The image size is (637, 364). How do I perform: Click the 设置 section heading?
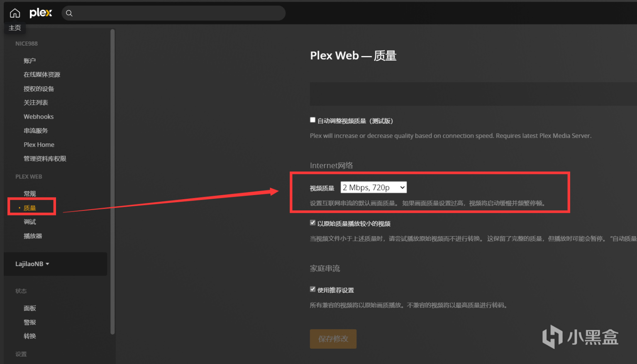(x=21, y=354)
